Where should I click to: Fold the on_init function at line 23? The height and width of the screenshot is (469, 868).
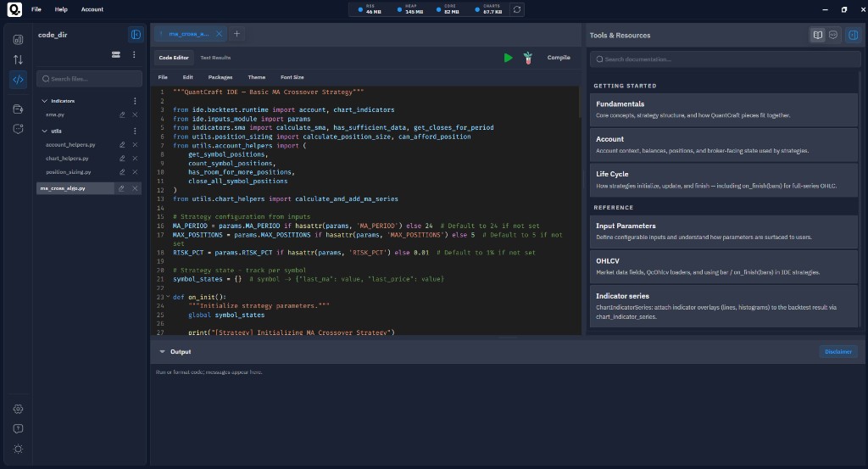pyautogui.click(x=168, y=297)
